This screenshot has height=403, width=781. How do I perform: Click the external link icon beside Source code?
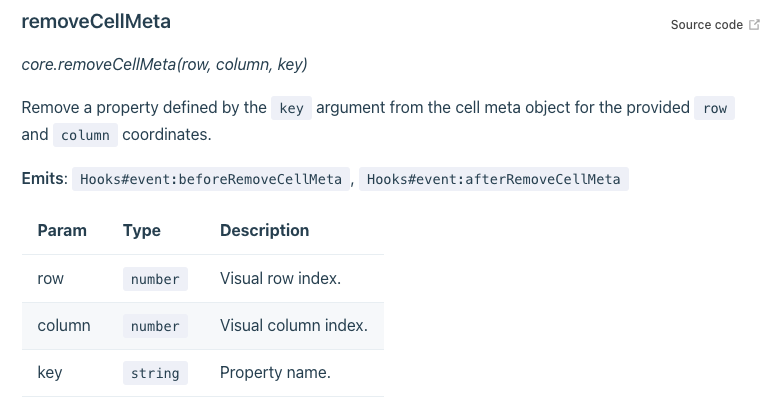(754, 25)
